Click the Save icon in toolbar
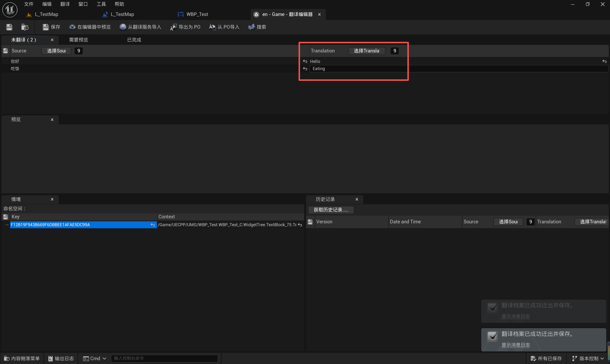The width and height of the screenshot is (610, 364). (x=9, y=27)
